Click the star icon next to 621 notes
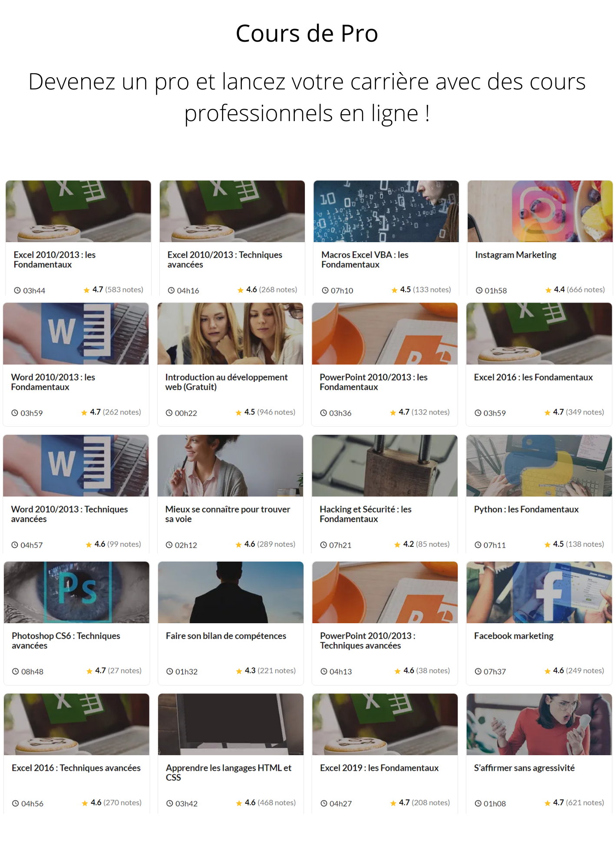 click(x=547, y=803)
